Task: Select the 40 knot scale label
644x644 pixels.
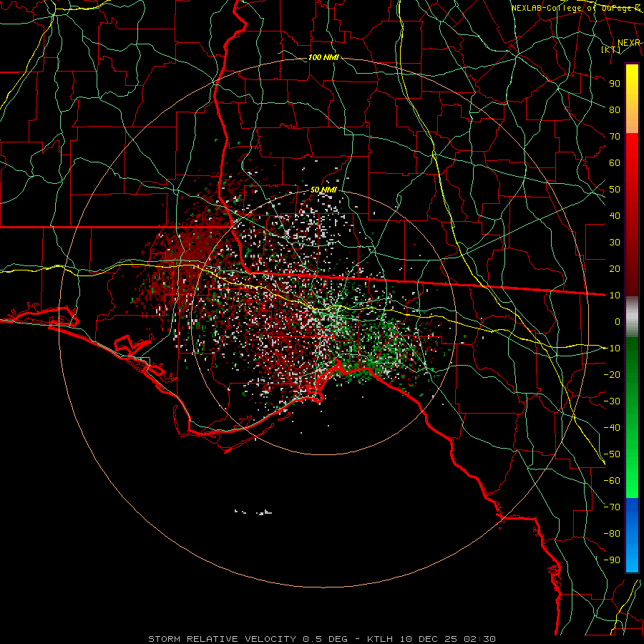Action: tap(615, 216)
